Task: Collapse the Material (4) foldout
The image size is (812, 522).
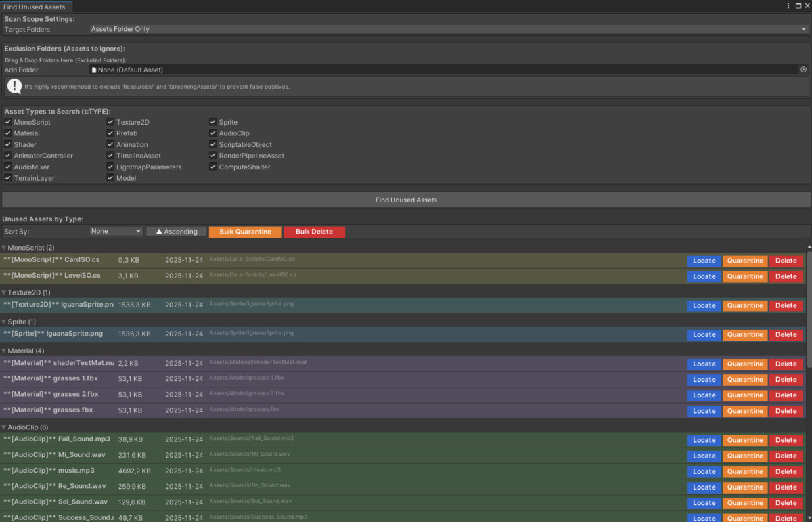Action: pyautogui.click(x=4, y=351)
